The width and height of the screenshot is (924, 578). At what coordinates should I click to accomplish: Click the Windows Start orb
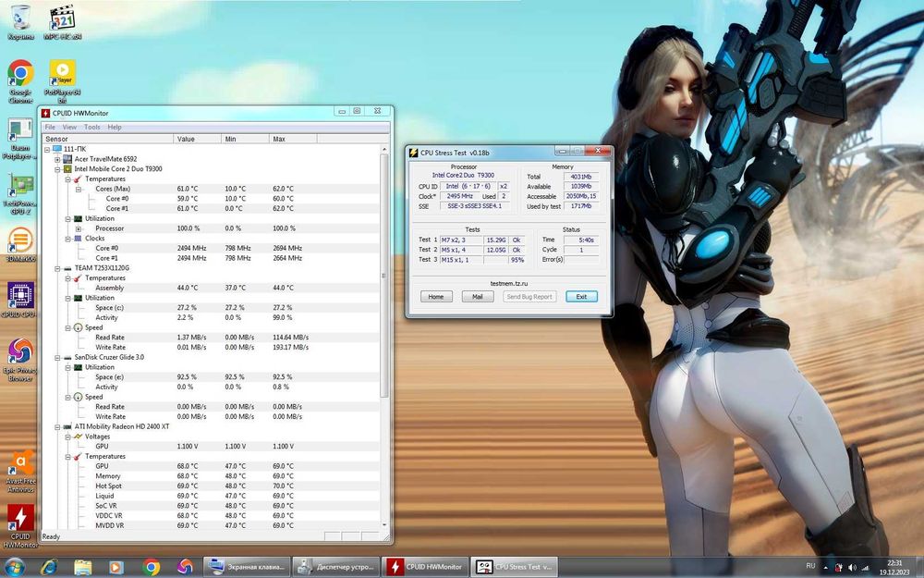[x=14, y=567]
